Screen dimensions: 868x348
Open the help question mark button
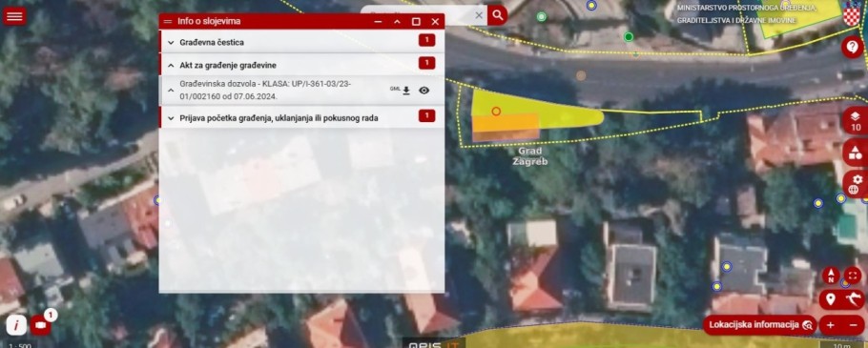tap(852, 47)
